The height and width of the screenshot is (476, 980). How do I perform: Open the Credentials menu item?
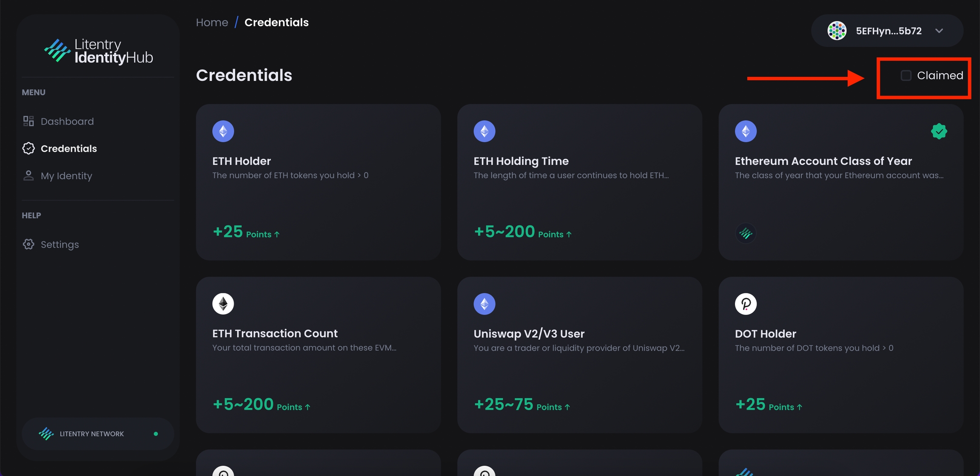tap(68, 148)
